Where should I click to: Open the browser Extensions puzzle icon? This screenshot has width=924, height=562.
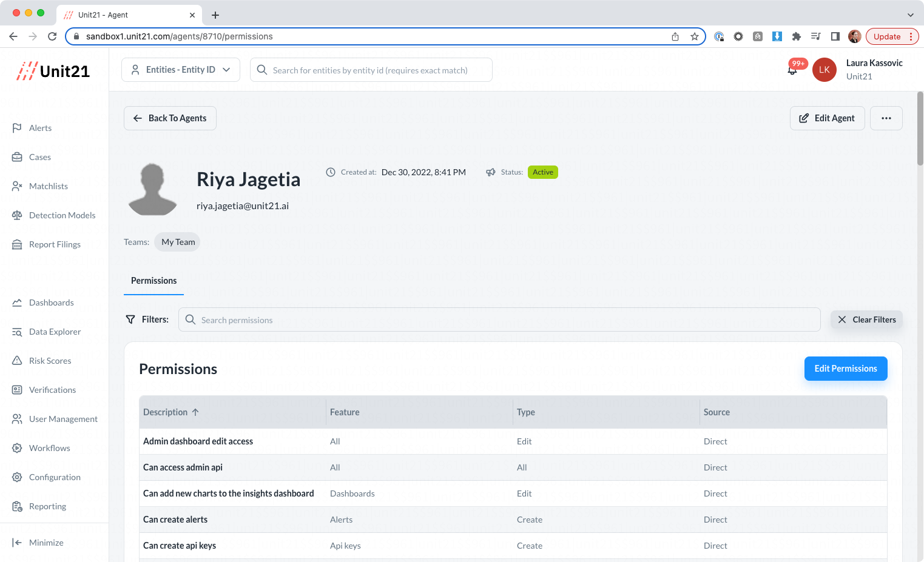point(797,36)
